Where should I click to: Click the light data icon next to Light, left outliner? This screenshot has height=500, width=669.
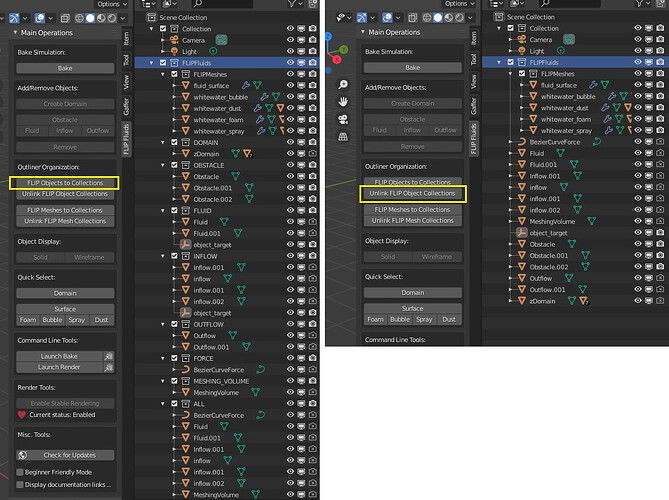[x=213, y=51]
